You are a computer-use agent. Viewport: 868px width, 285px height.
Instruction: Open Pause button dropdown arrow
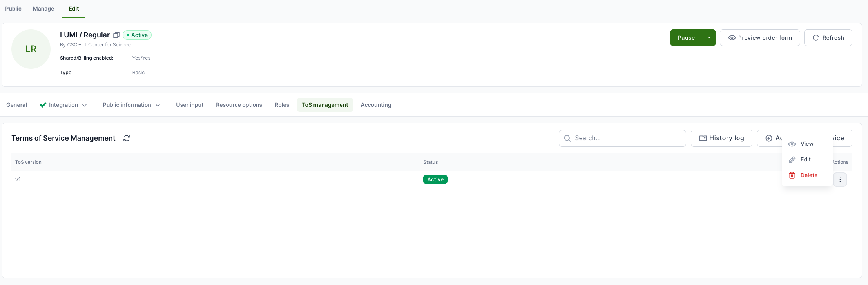709,38
